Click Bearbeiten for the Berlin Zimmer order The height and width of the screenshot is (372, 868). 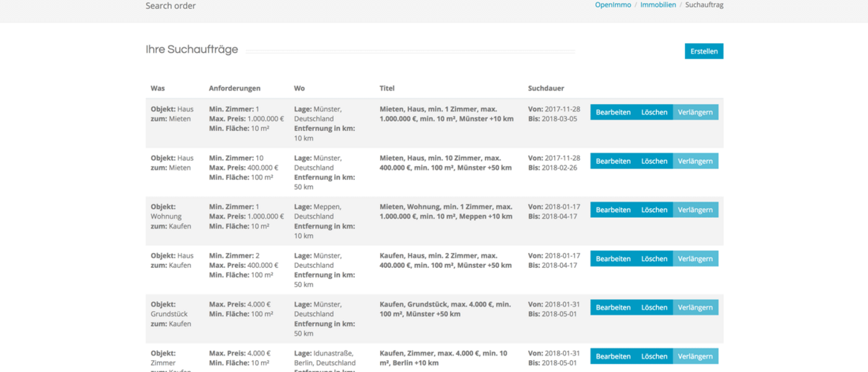tap(613, 356)
